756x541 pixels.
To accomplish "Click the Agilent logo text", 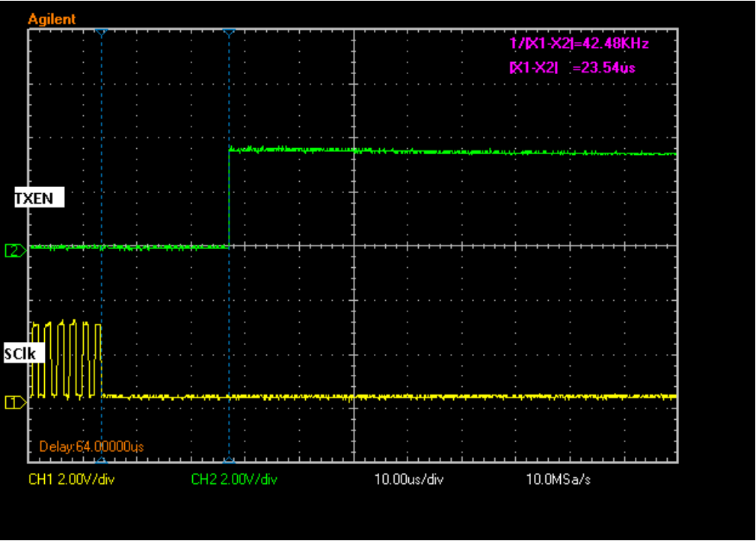I will click(x=52, y=19).
